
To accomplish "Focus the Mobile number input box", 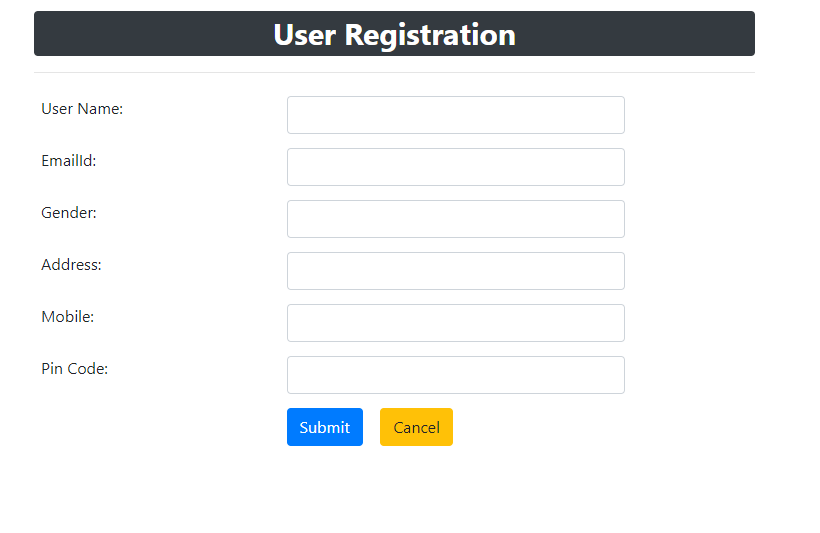I will (x=455, y=323).
